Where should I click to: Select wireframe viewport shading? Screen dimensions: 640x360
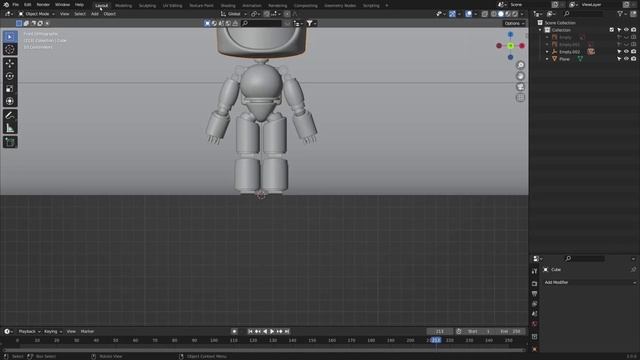[x=494, y=14]
